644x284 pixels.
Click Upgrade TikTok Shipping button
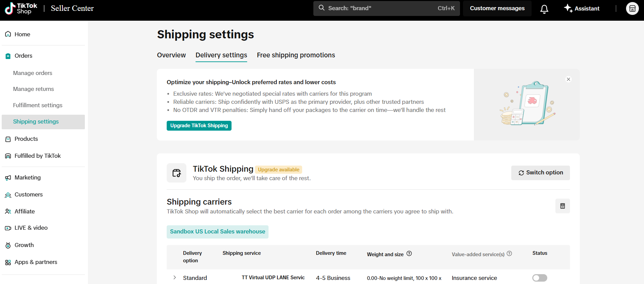199,126
